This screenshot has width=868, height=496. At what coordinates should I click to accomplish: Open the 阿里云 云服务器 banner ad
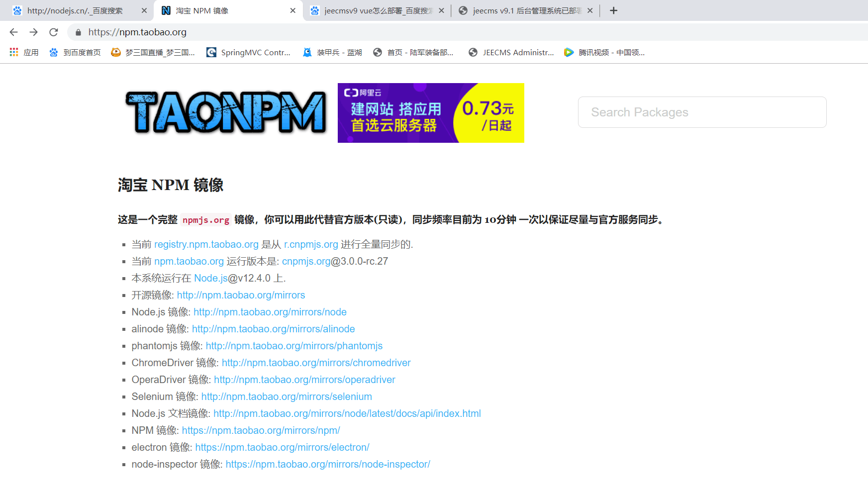431,113
